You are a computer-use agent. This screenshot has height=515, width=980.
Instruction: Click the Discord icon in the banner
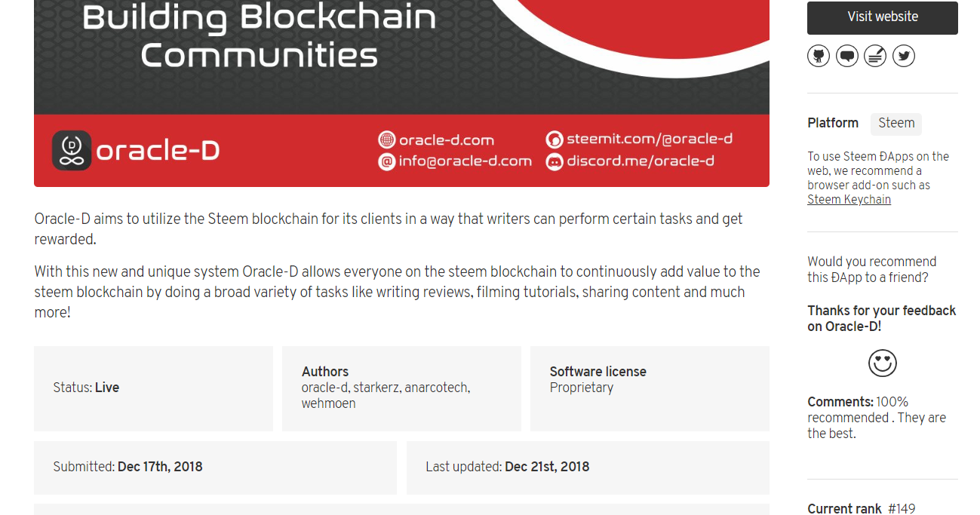coord(555,161)
